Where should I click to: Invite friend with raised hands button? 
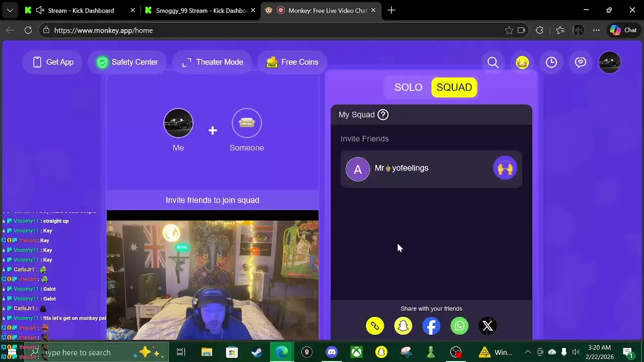tap(505, 168)
